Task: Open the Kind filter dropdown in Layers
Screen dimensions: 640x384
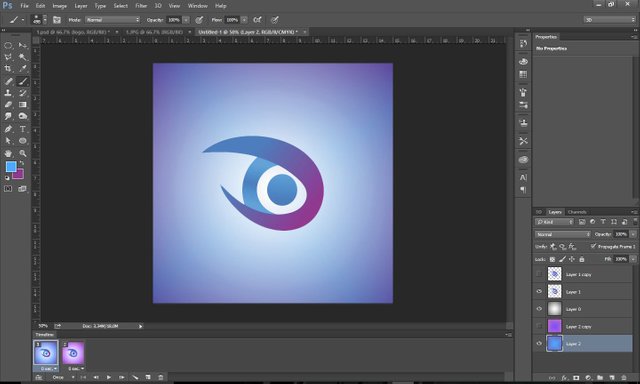Action: point(554,222)
